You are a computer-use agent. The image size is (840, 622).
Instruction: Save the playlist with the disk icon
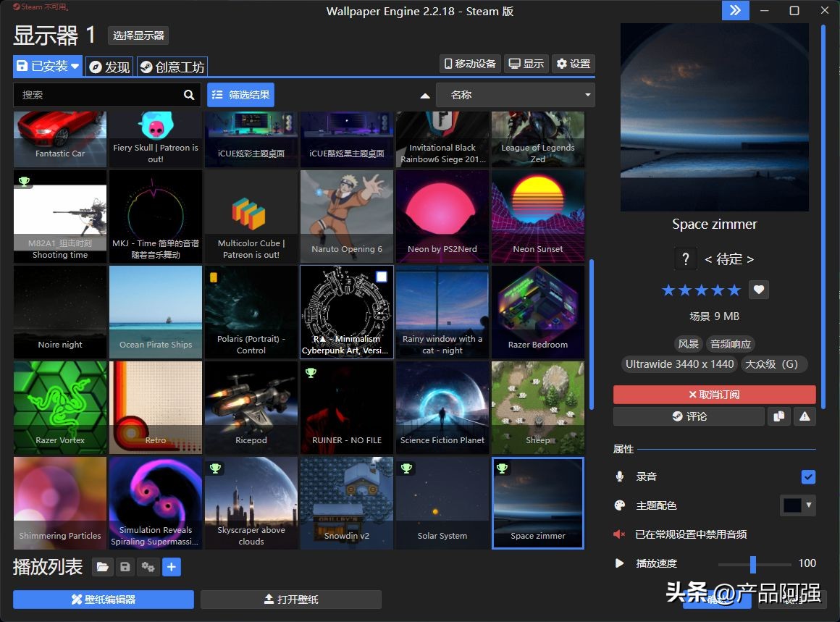(x=125, y=567)
